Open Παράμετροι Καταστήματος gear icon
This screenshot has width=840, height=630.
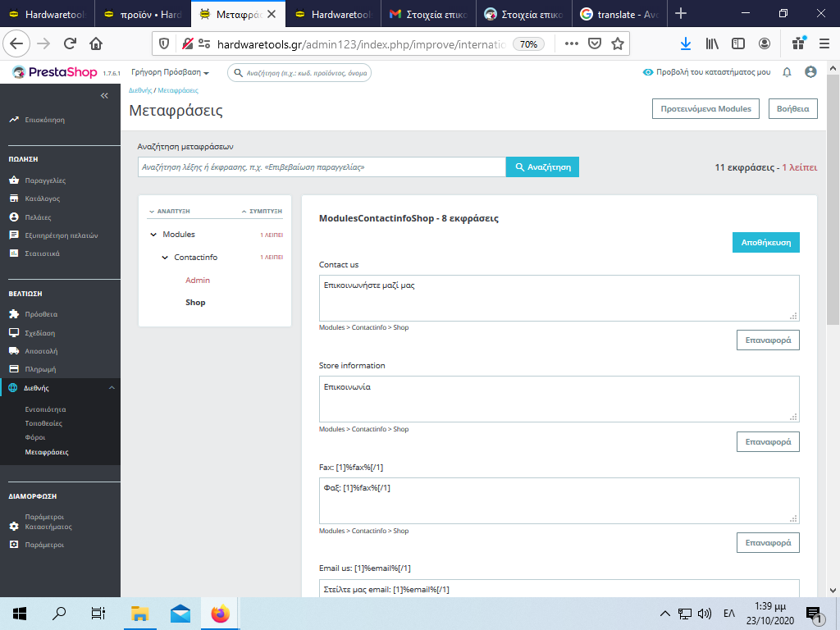(14, 527)
